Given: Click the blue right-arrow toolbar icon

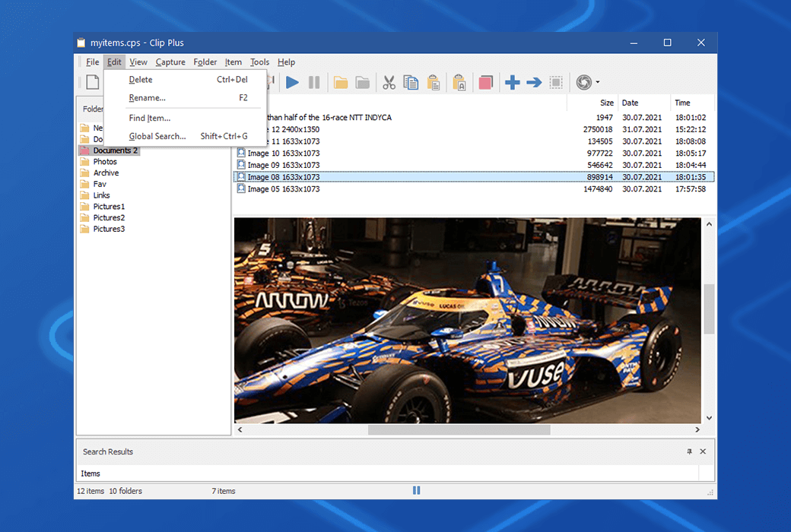Looking at the screenshot, I should [534, 82].
